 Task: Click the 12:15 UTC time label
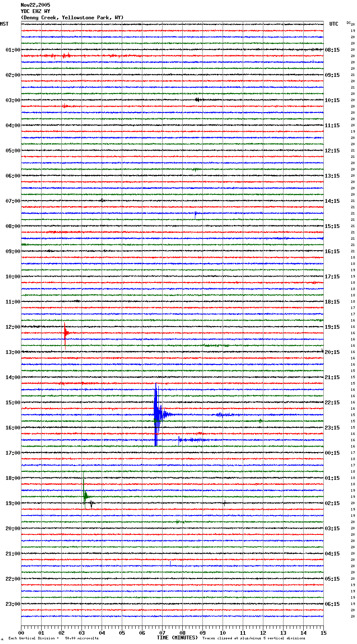pyautogui.click(x=332, y=151)
